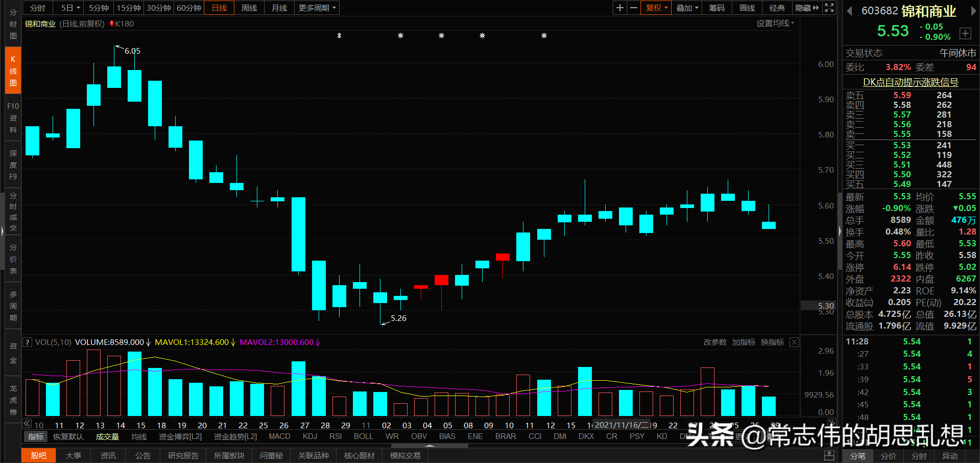Screen dimensions: 980x463
Task: Open the 叠加 overlay dropdown
Action: coord(686,8)
